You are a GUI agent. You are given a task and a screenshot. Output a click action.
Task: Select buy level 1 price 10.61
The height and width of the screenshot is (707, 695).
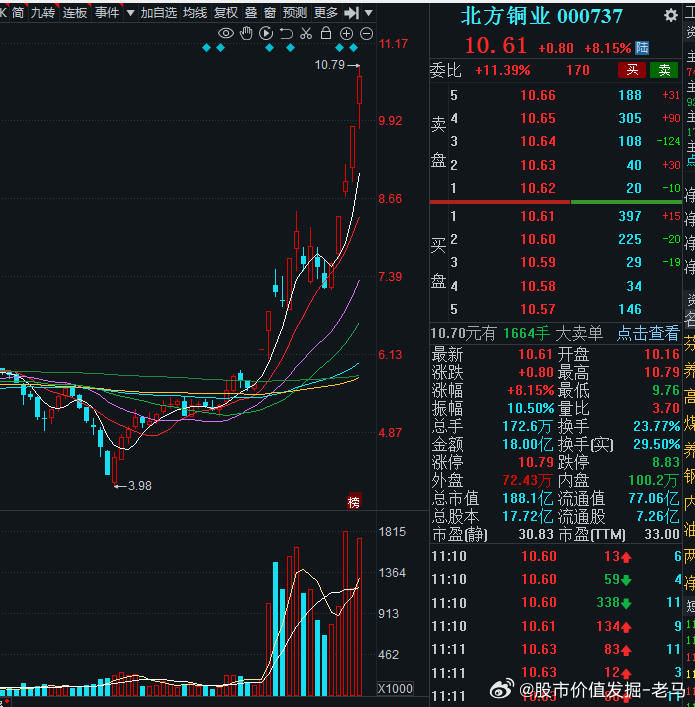pos(538,216)
